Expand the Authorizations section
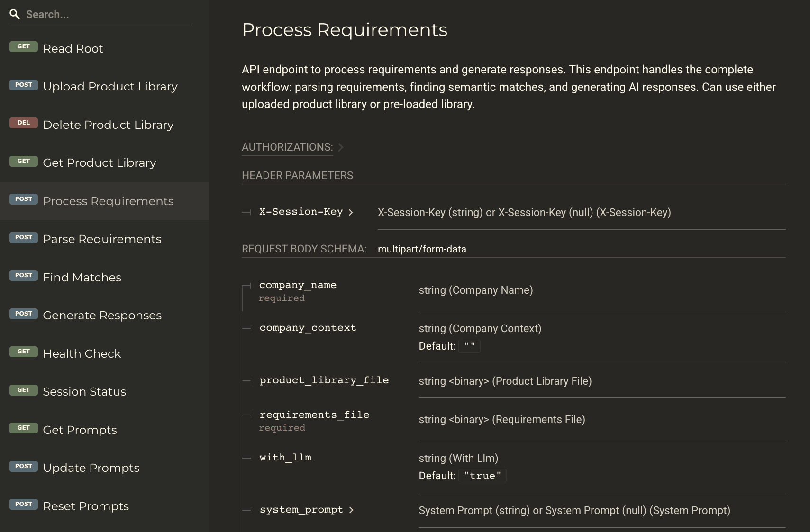This screenshot has height=532, width=810. (x=292, y=147)
